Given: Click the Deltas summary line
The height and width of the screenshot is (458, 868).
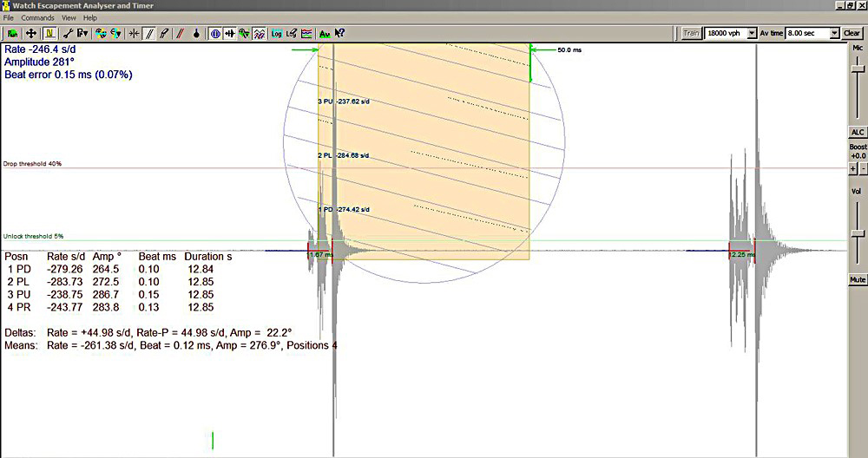Looking at the screenshot, I should pos(148,333).
